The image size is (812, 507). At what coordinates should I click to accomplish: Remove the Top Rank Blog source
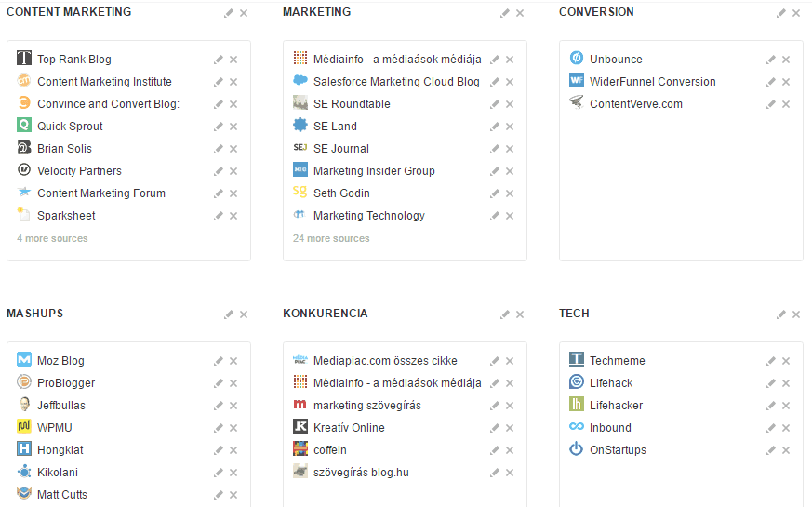tap(233, 60)
